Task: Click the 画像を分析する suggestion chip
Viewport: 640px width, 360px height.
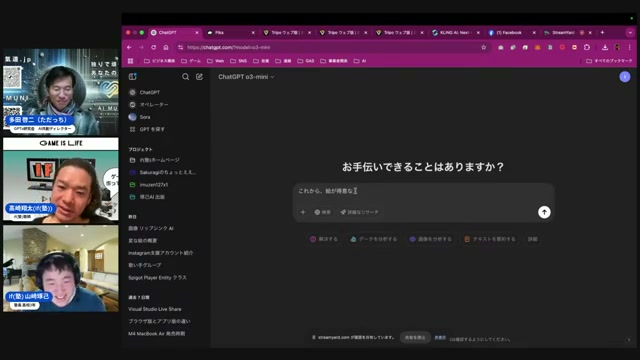Action: pos(431,239)
